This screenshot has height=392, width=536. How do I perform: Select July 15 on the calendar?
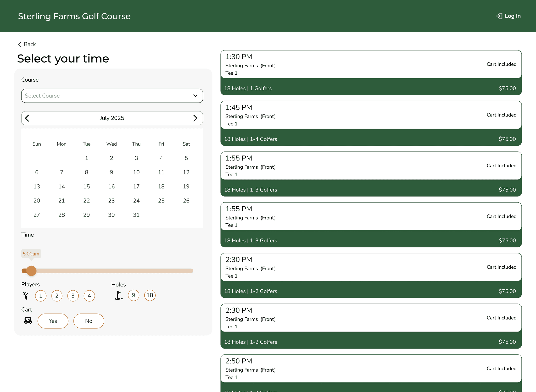[x=87, y=186]
